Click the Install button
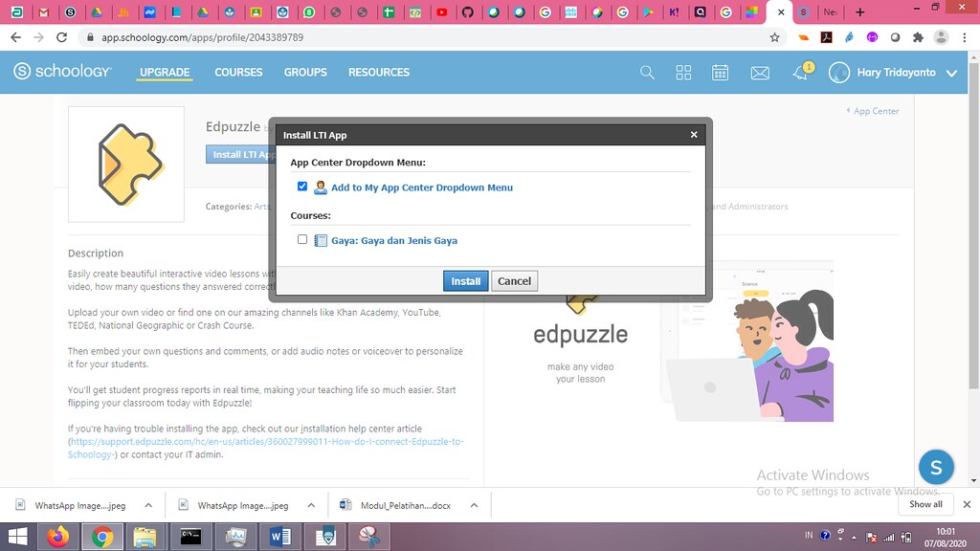The image size is (980, 551). pyautogui.click(x=466, y=281)
